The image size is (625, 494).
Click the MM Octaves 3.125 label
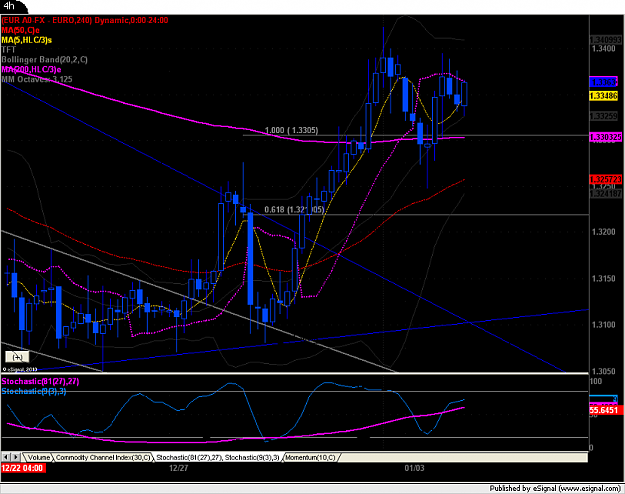pyautogui.click(x=37, y=79)
